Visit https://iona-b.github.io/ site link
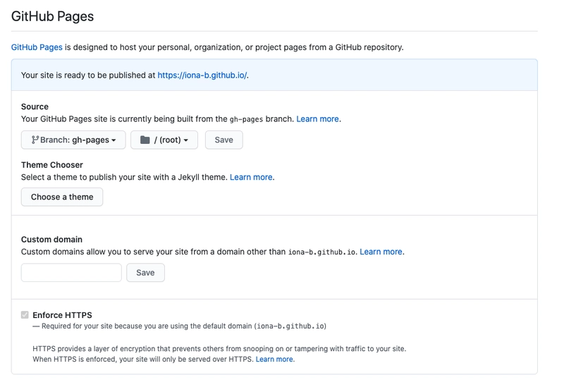Viewport: 564px width, 392px height. pyautogui.click(x=202, y=75)
